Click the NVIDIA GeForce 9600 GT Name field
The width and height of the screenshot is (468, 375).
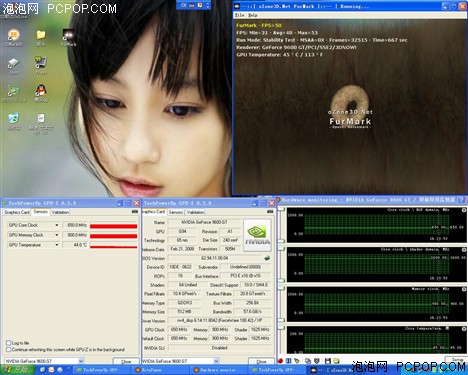204,222
